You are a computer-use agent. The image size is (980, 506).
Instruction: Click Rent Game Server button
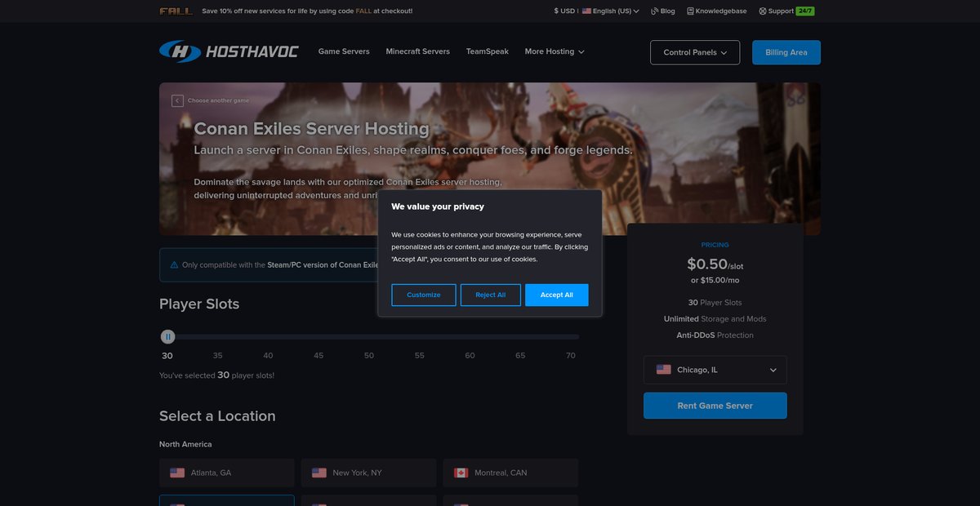click(715, 406)
